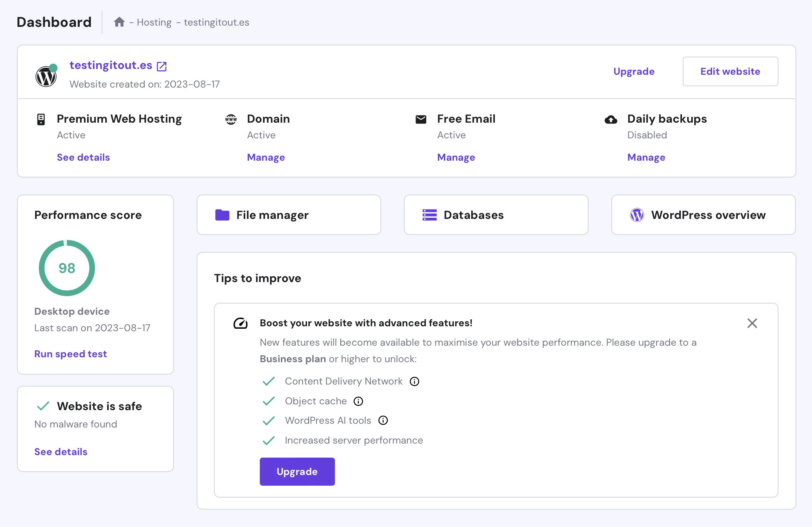Viewport: 812px width, 527px height.
Task: Click the performance score 98 gauge
Action: [x=67, y=268]
